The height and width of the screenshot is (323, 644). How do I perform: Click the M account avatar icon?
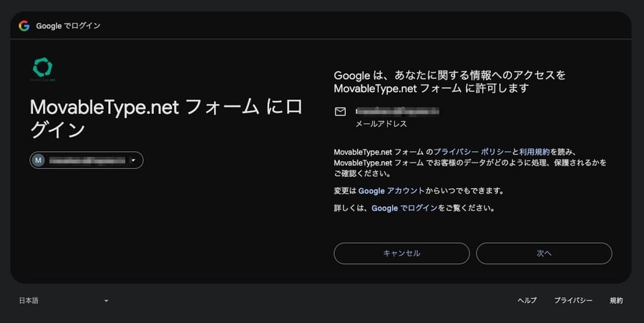tap(39, 160)
